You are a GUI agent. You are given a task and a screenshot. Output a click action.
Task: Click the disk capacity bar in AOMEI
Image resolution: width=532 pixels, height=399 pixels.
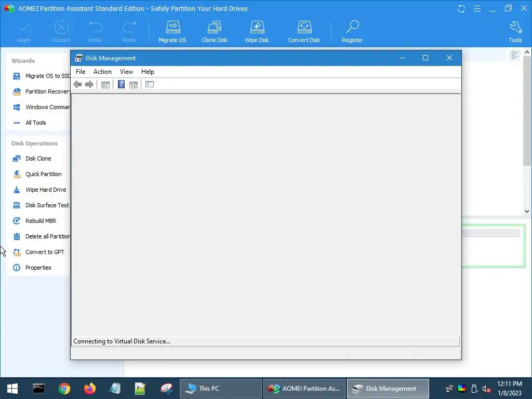pos(490,233)
